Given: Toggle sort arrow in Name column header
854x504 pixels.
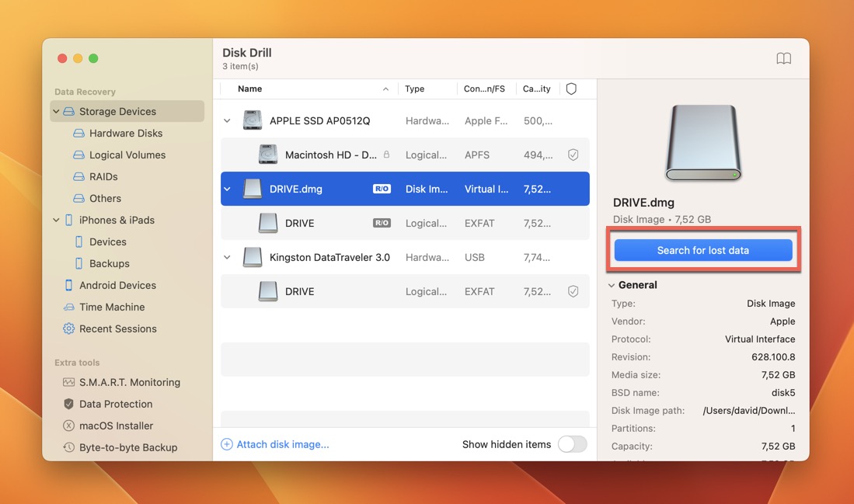Looking at the screenshot, I should (x=385, y=89).
